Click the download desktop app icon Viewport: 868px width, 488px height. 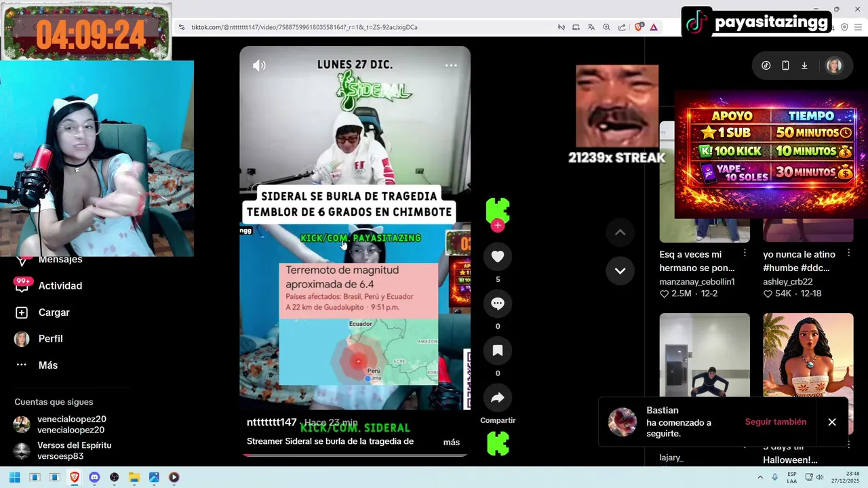(x=804, y=66)
